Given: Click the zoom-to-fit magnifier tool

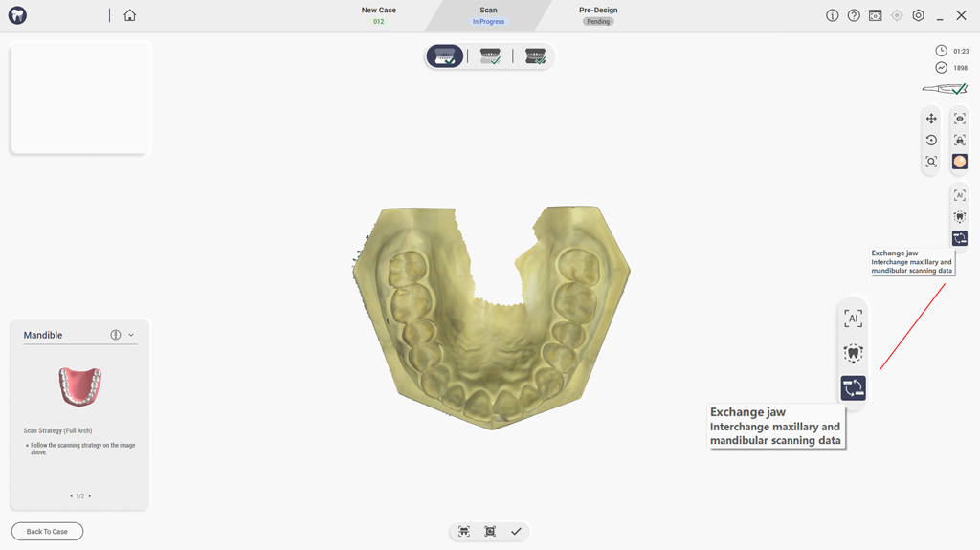Looking at the screenshot, I should coord(931,162).
